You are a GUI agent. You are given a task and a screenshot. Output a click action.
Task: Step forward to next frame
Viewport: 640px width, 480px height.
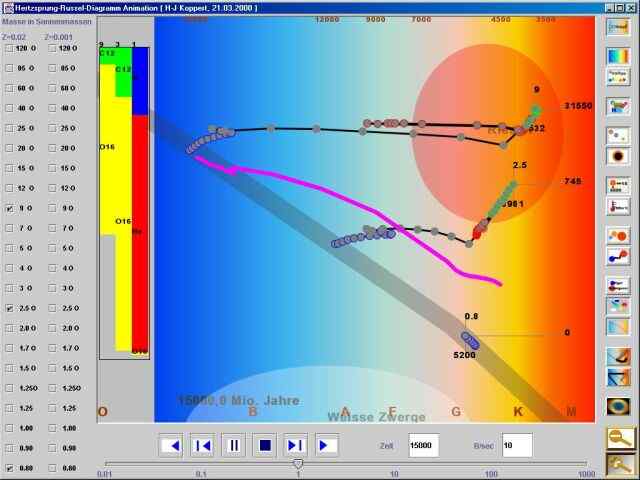click(295, 445)
